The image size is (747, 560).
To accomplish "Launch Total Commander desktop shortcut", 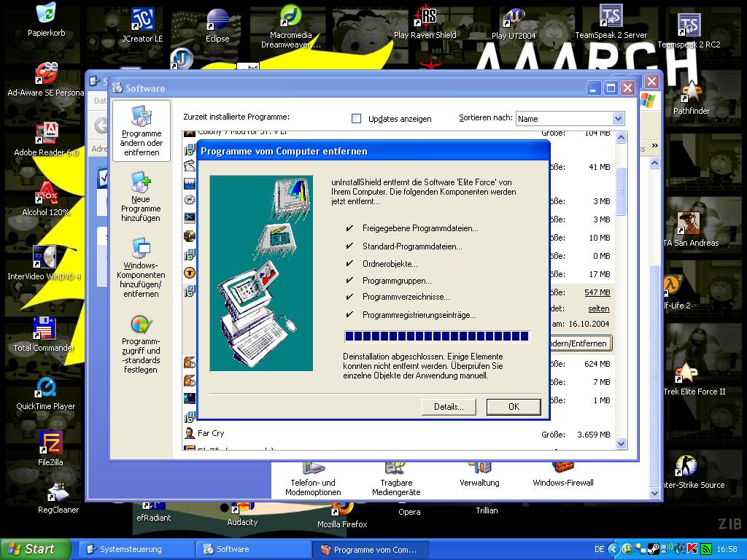I will (x=44, y=334).
